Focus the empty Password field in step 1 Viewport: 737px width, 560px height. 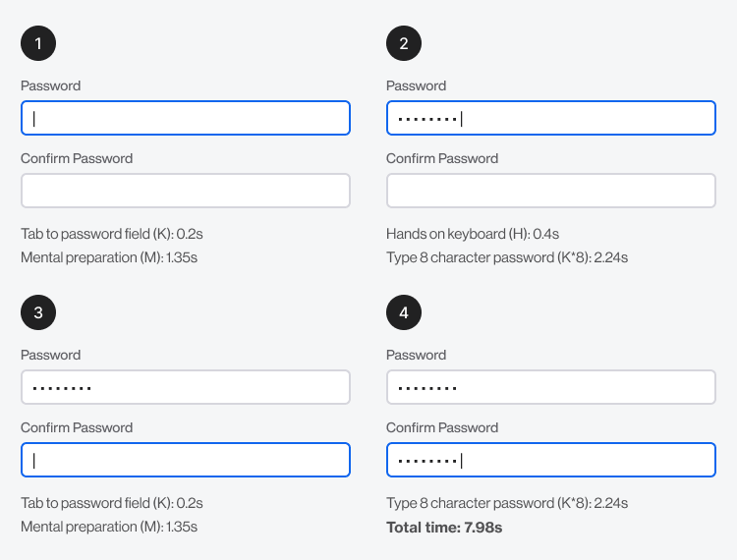coord(185,118)
